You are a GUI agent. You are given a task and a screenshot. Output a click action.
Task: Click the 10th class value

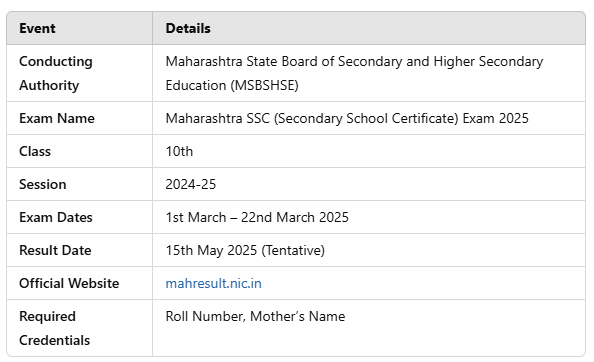click(x=179, y=151)
